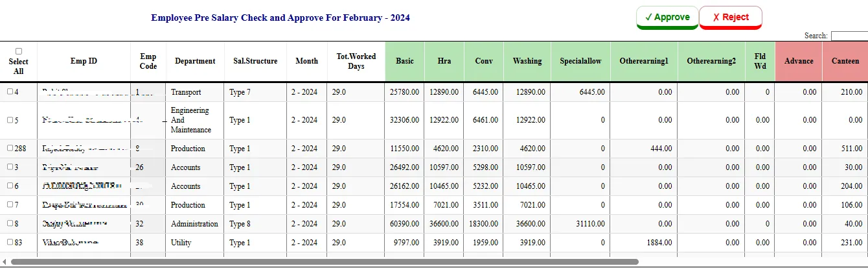Click the red Reject button
Screen dimensions: 868x268
click(x=731, y=18)
